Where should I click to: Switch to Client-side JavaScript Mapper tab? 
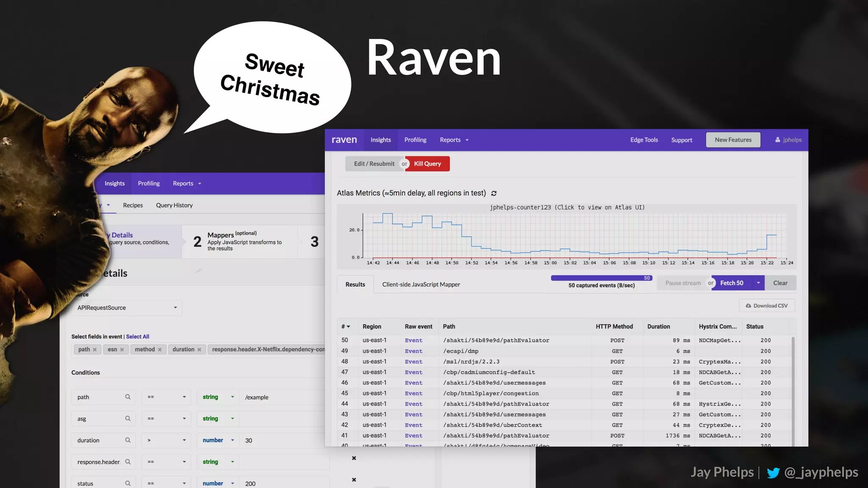[x=421, y=284]
